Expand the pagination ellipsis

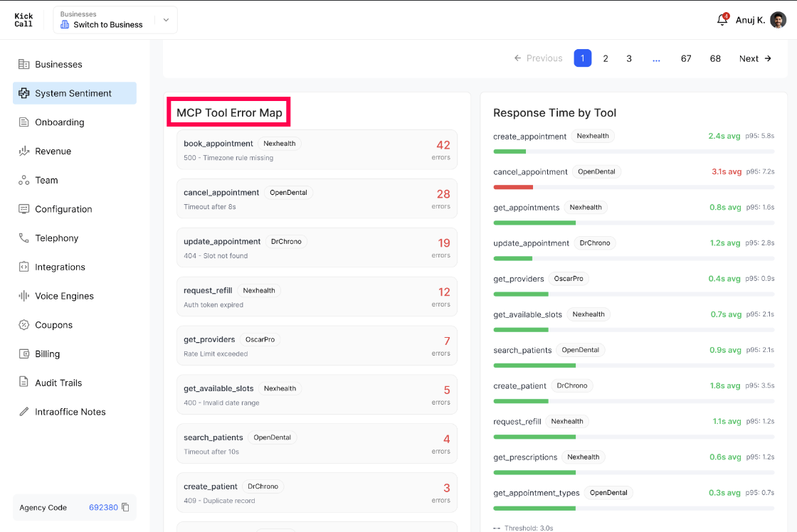point(656,58)
